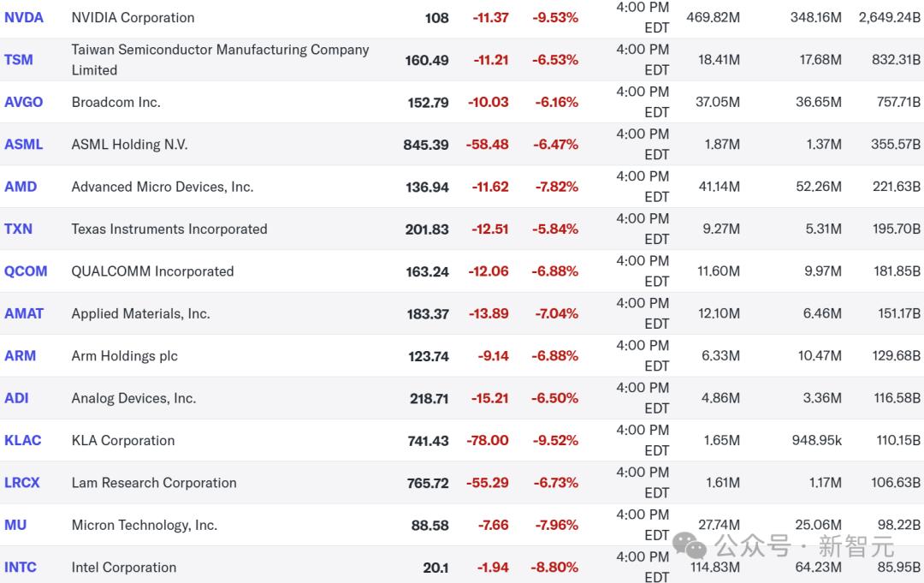Select the Taiwan Semiconductor Manufacturing company name
Screen dimensions: 924x583
pos(220,59)
